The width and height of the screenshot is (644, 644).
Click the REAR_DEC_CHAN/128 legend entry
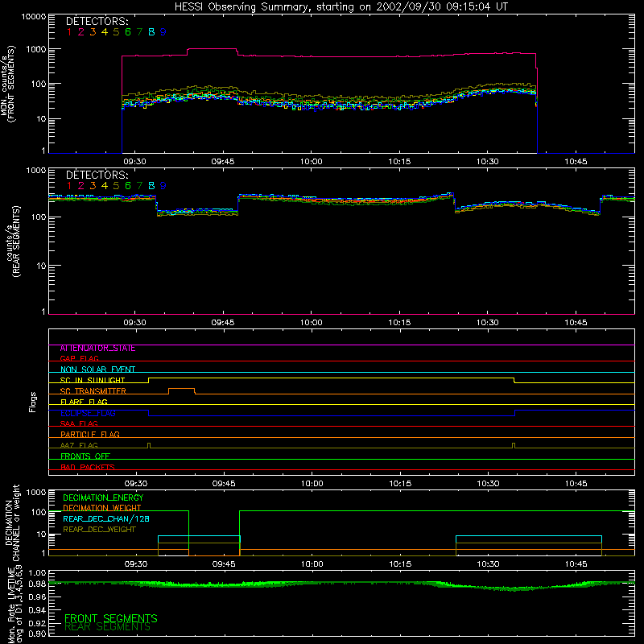pyautogui.click(x=106, y=518)
